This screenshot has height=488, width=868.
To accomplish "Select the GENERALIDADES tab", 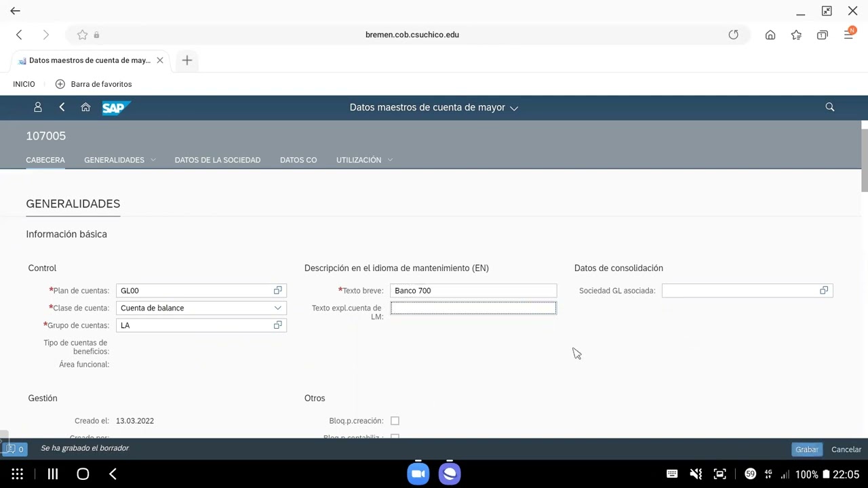I will [x=114, y=160].
